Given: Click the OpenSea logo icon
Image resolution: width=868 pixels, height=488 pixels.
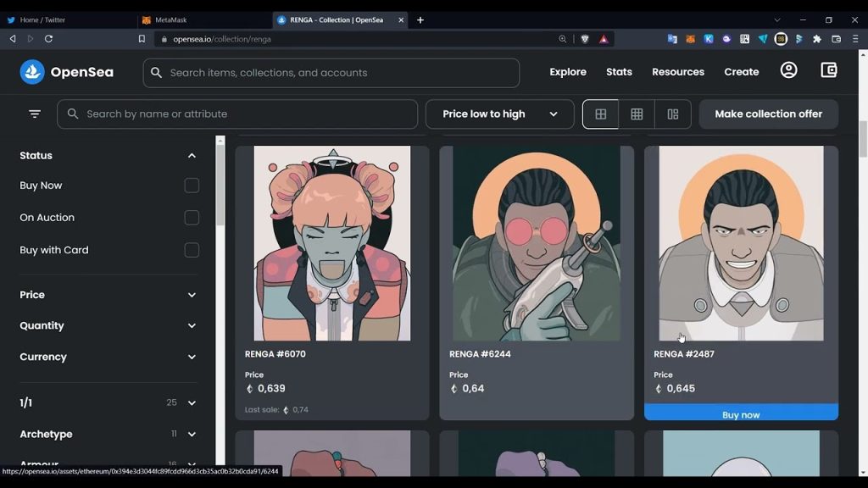Looking at the screenshot, I should (32, 72).
